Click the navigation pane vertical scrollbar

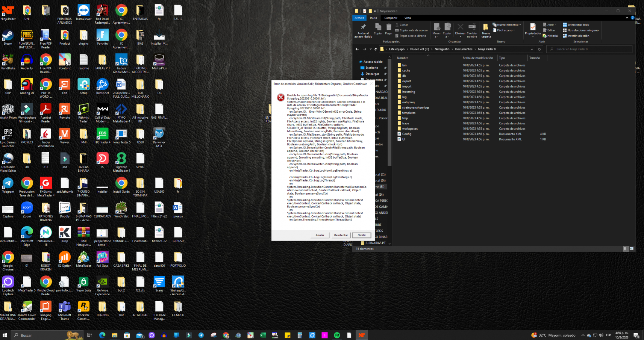(389, 113)
